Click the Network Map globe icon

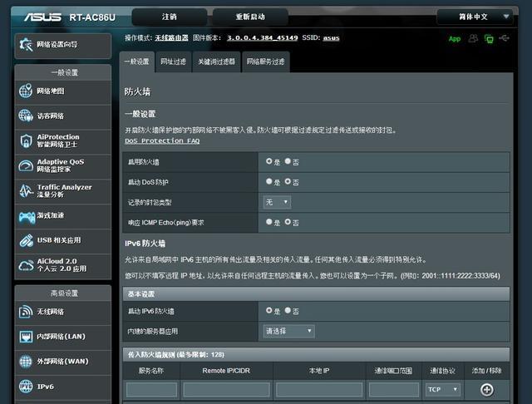pyautogui.click(x=26, y=91)
